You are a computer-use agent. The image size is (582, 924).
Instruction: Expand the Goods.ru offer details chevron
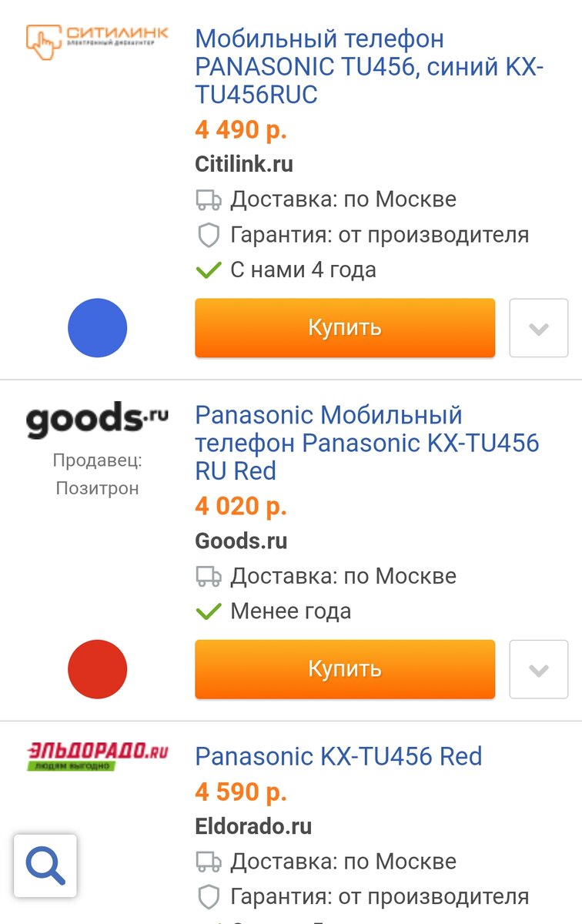pos(539,669)
